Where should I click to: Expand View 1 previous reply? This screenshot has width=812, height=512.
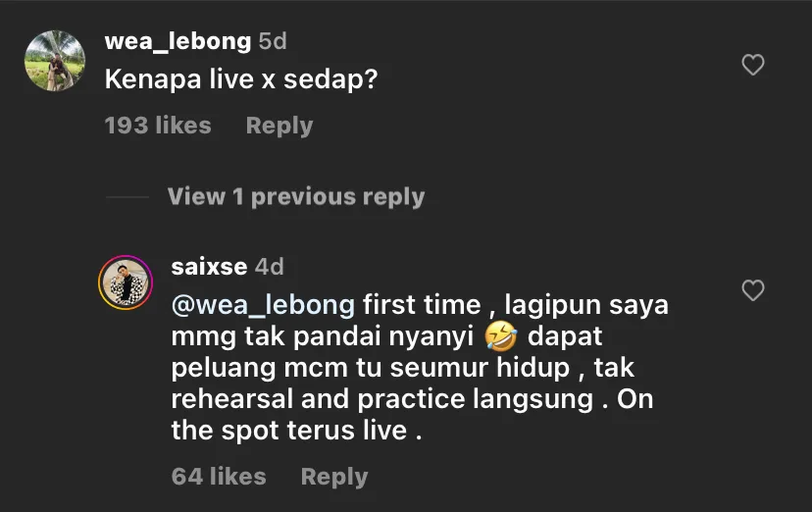click(295, 196)
